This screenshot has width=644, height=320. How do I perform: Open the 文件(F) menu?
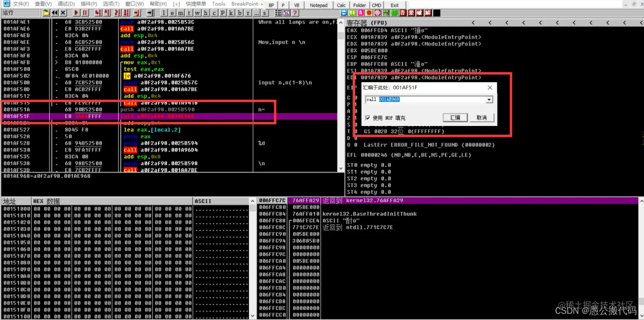click(x=20, y=4)
